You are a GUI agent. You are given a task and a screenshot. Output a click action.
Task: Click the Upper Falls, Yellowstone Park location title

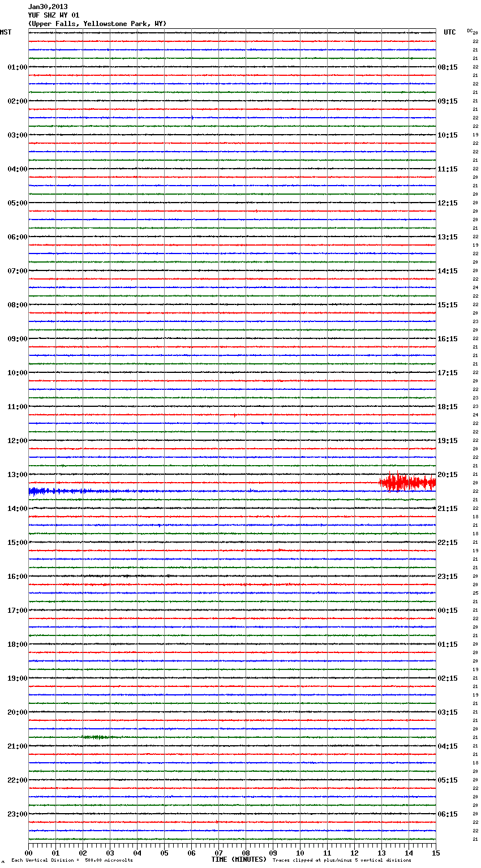(97, 24)
